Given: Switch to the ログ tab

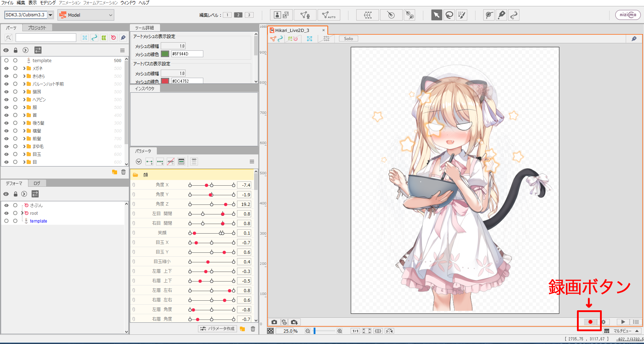Looking at the screenshot, I should [x=37, y=183].
